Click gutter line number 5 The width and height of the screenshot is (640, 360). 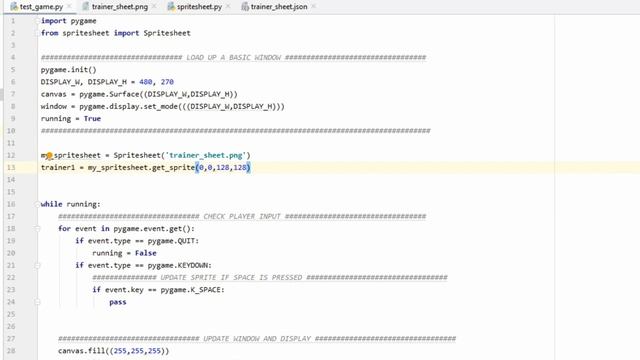[13, 70]
